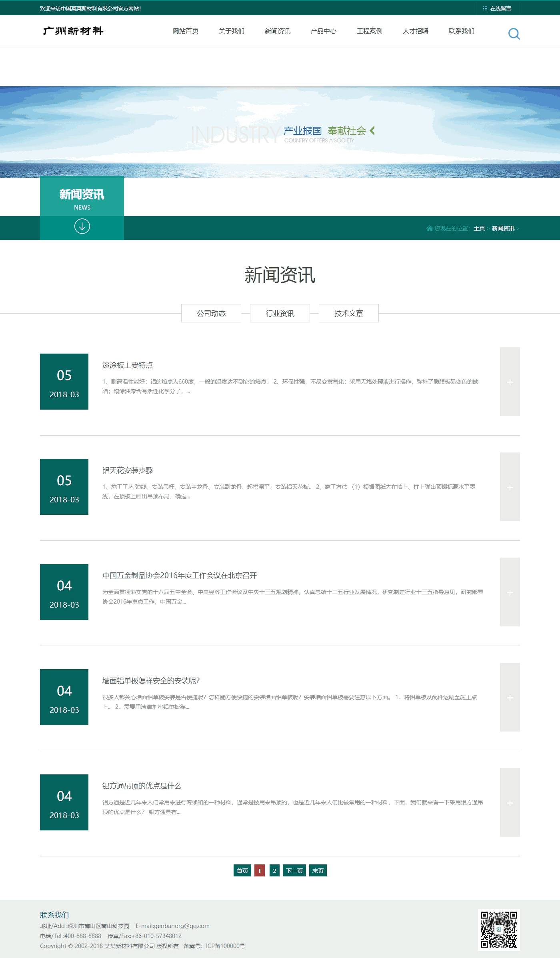This screenshot has height=958, width=560.
Task: Expand the 铝天花安装步骤 plus button
Action: (x=510, y=487)
